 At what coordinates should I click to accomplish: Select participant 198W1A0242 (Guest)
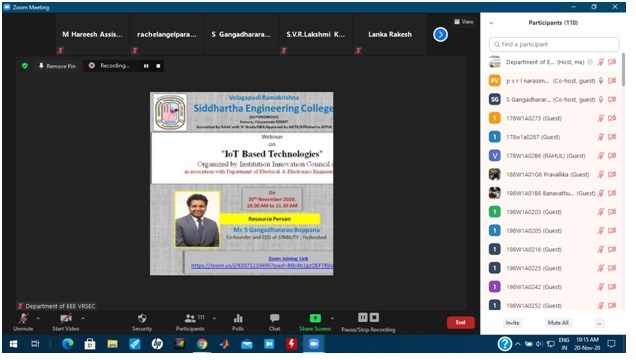[x=552, y=287]
